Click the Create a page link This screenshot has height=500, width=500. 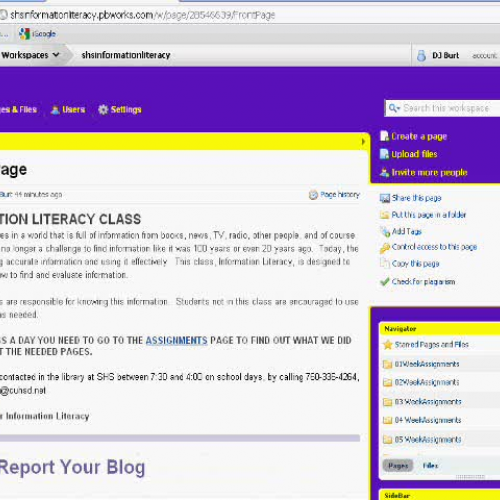(419, 136)
